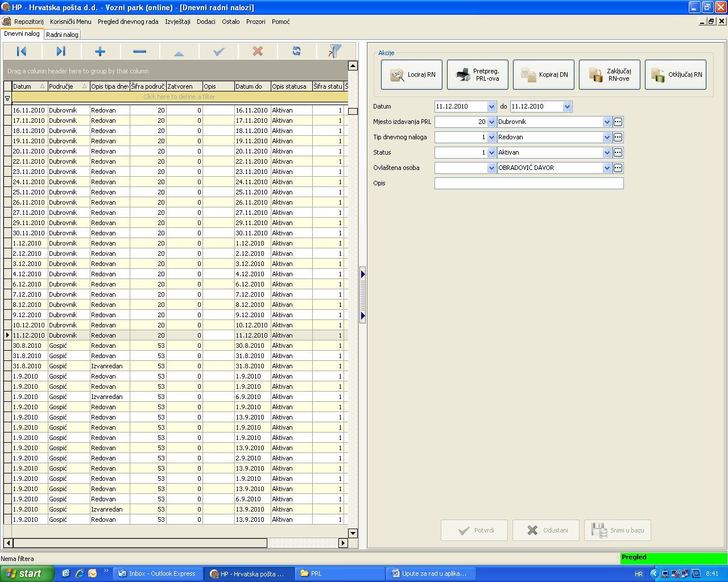
Task: Click Otključaj RN unlock button
Action: point(676,74)
